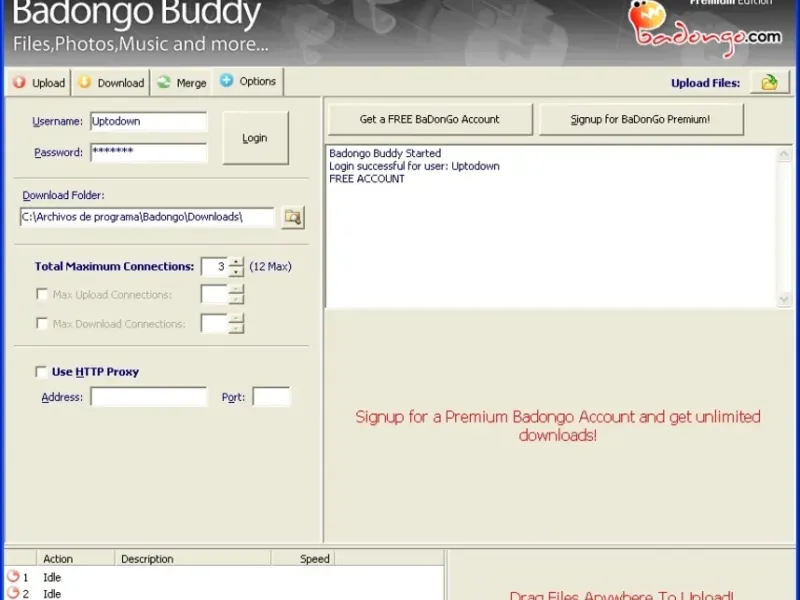800x600 pixels.
Task: Click the 'Badongo Buddy Started' log line
Action: (385, 153)
